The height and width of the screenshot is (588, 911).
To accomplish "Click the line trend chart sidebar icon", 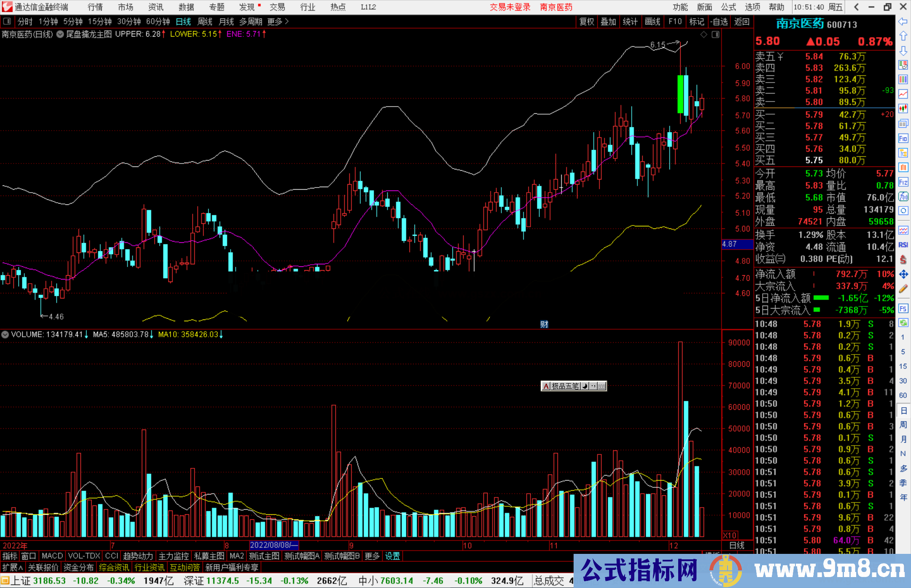I will pos(903,94).
